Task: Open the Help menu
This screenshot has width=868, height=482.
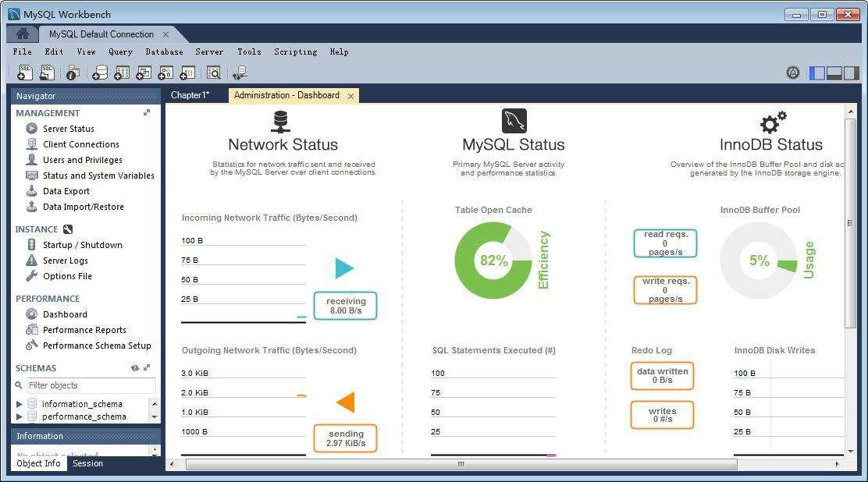Action: point(340,51)
